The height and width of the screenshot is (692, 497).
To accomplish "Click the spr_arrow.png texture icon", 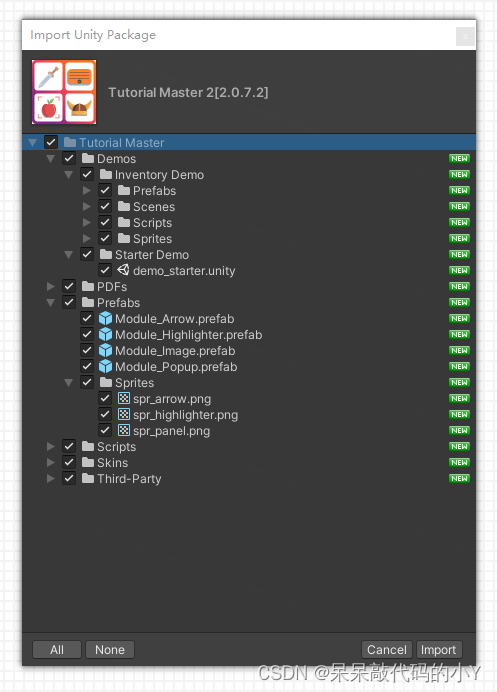I will [124, 398].
